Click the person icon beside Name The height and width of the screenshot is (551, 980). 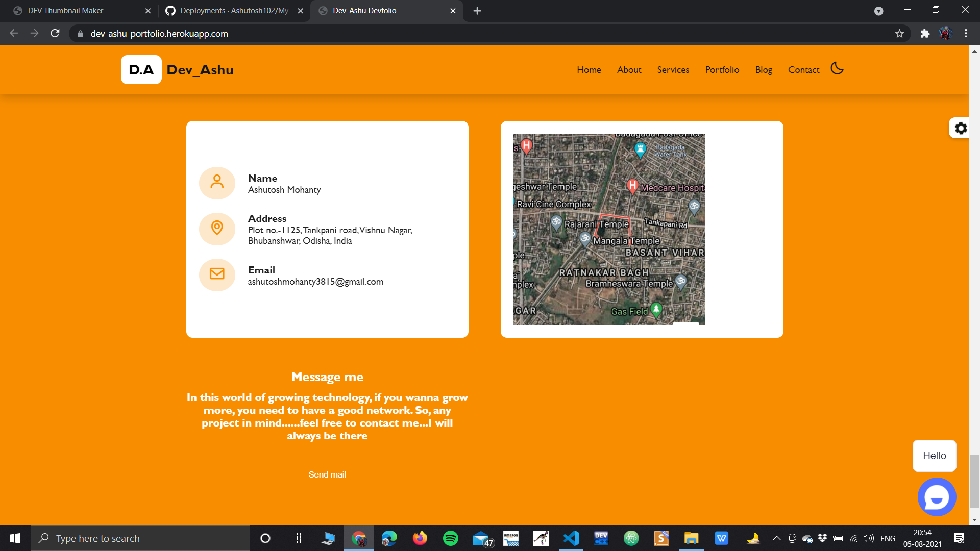click(217, 183)
